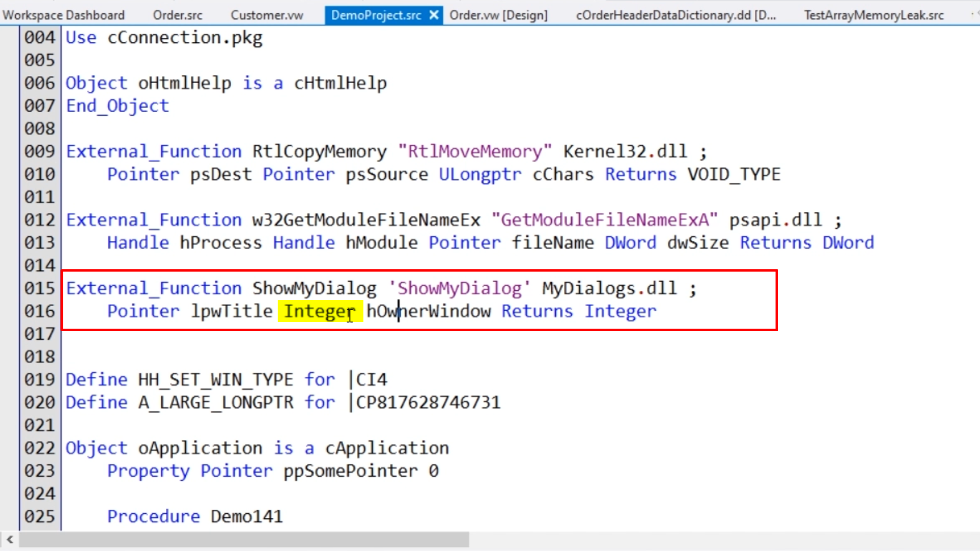
Task: Switch to the Customer.vw tab
Action: point(266,15)
